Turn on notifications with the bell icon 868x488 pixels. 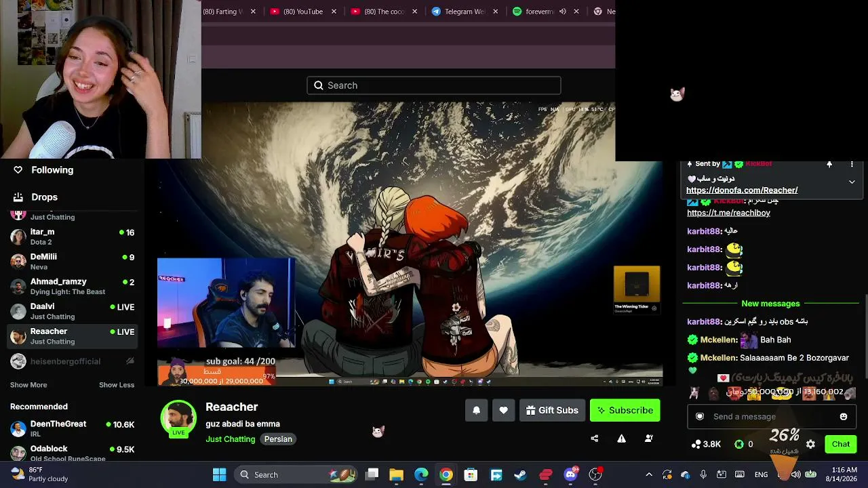(x=476, y=410)
